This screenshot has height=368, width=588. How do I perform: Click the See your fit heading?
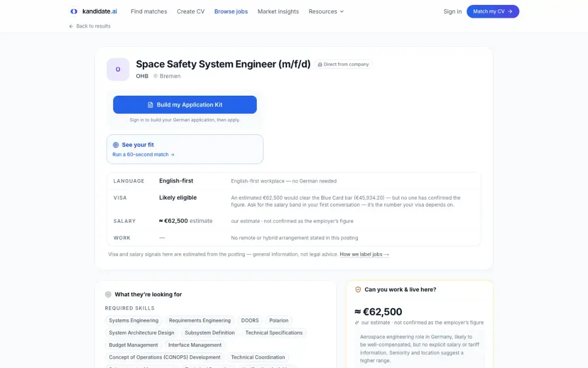pyautogui.click(x=138, y=145)
